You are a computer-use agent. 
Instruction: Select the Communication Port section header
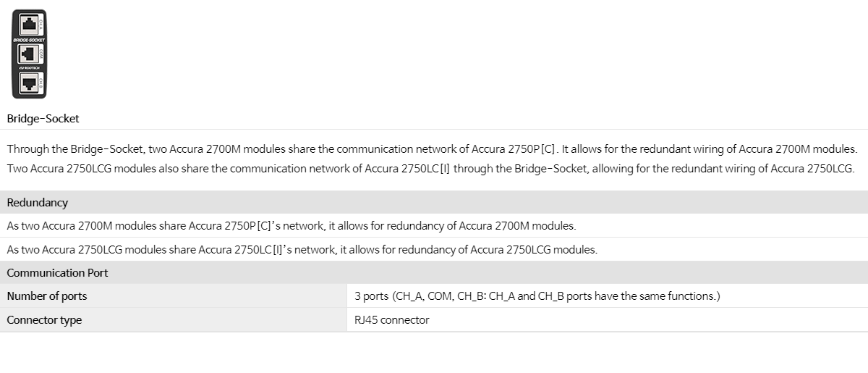[x=434, y=272]
